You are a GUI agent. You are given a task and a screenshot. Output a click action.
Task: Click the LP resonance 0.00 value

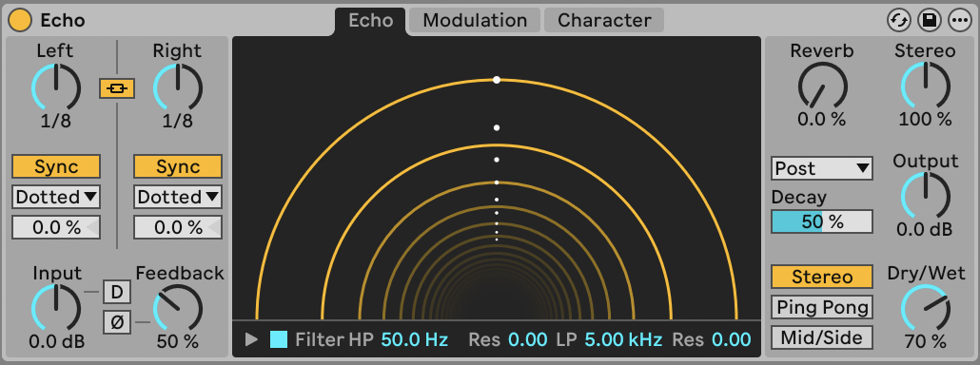(x=732, y=340)
